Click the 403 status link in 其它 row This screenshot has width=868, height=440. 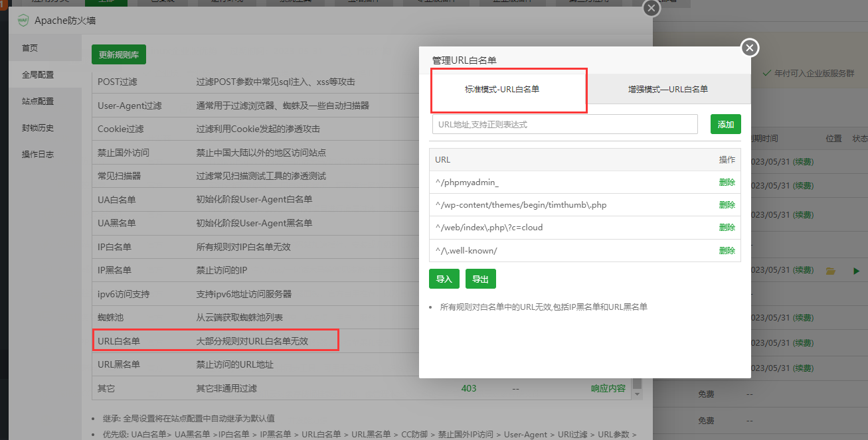[469, 388]
